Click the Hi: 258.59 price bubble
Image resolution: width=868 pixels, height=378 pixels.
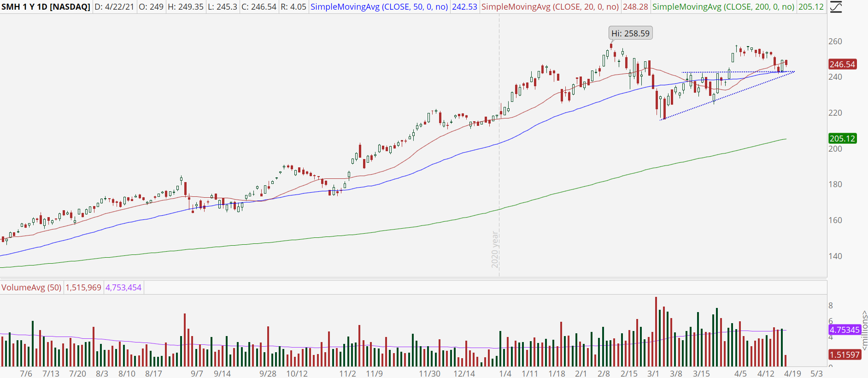pos(630,33)
